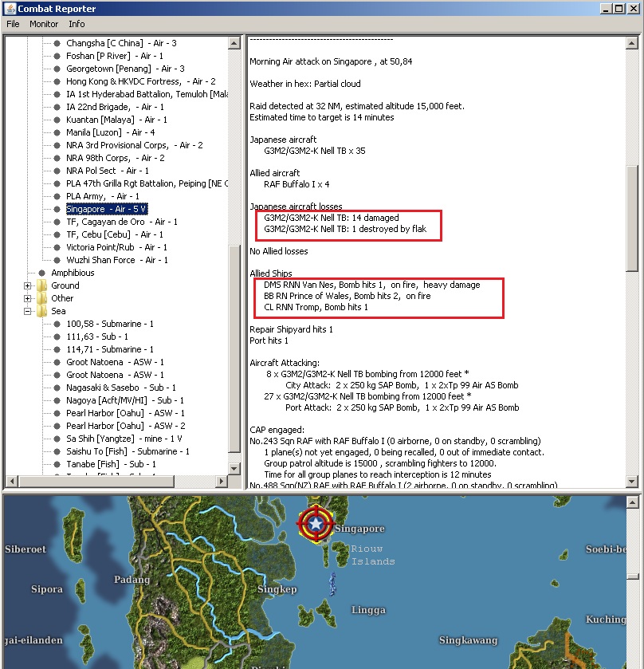Select Foshan [P River] - Air - 1
This screenshot has height=669, width=644.
pyautogui.click(x=114, y=56)
